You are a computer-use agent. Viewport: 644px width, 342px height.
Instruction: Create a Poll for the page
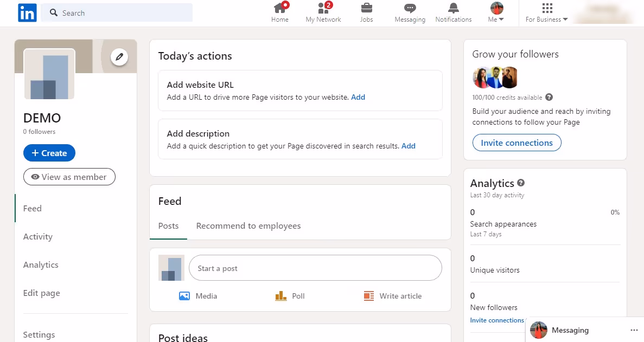[290, 296]
